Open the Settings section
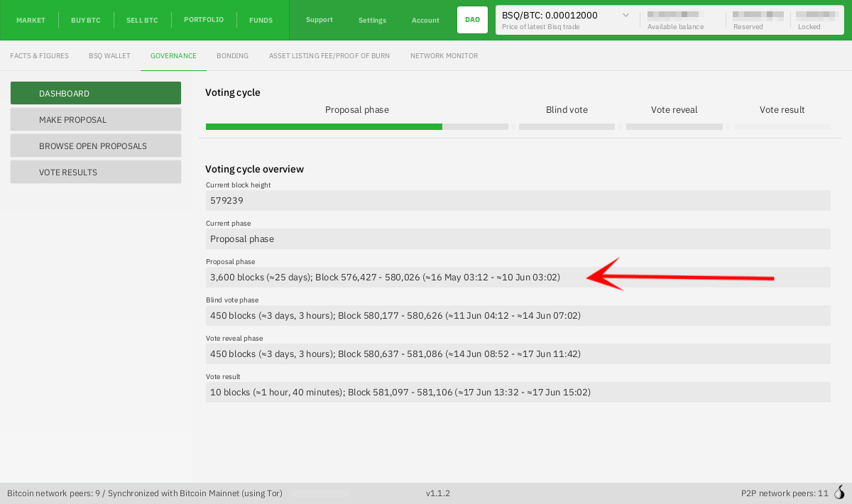852x504 pixels. point(372,20)
